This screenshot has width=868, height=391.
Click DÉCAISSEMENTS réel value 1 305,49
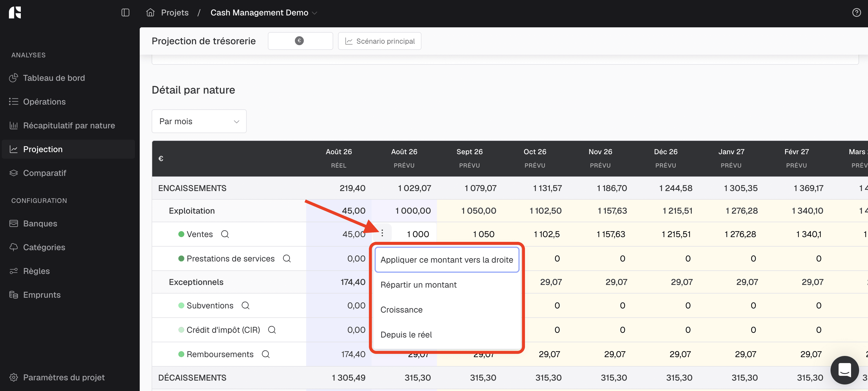click(348, 378)
